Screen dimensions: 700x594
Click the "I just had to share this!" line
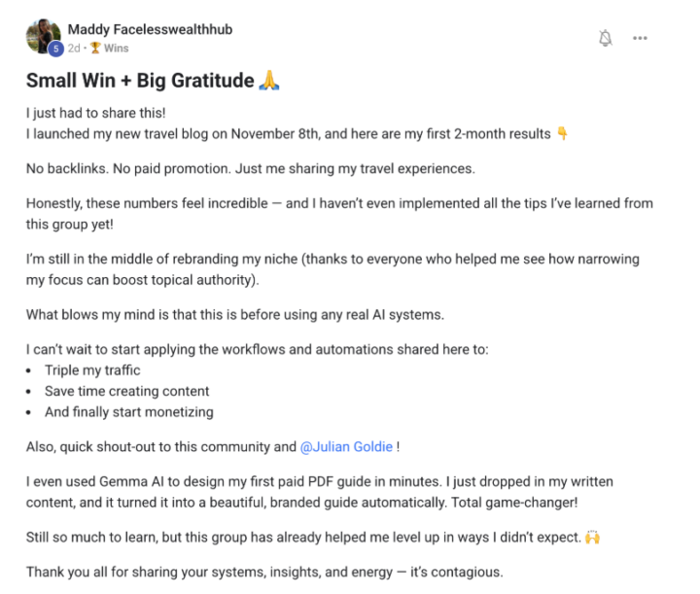coord(92,112)
